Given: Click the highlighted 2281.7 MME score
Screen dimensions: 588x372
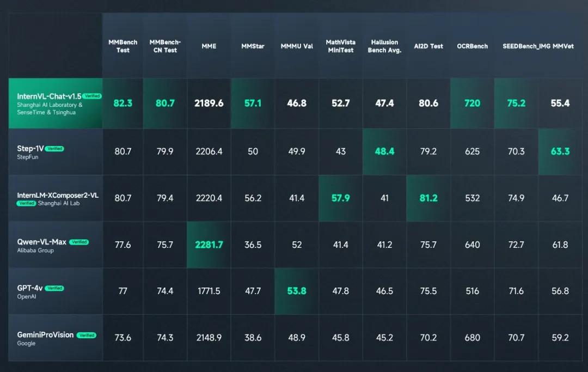Looking at the screenshot, I should point(209,245).
